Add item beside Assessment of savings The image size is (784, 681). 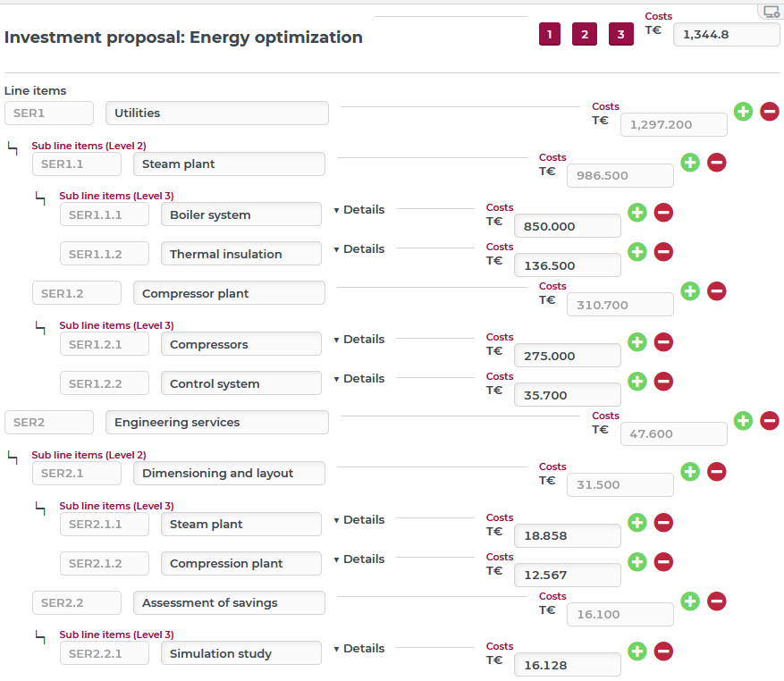pos(690,601)
